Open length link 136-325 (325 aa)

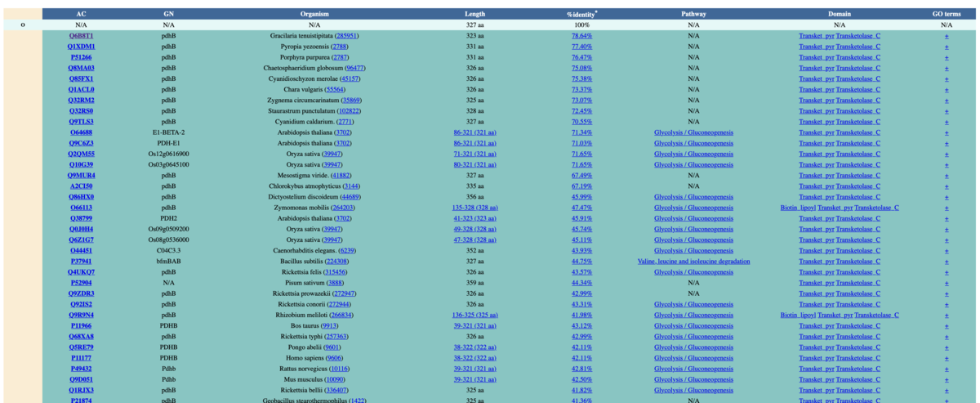(x=475, y=315)
